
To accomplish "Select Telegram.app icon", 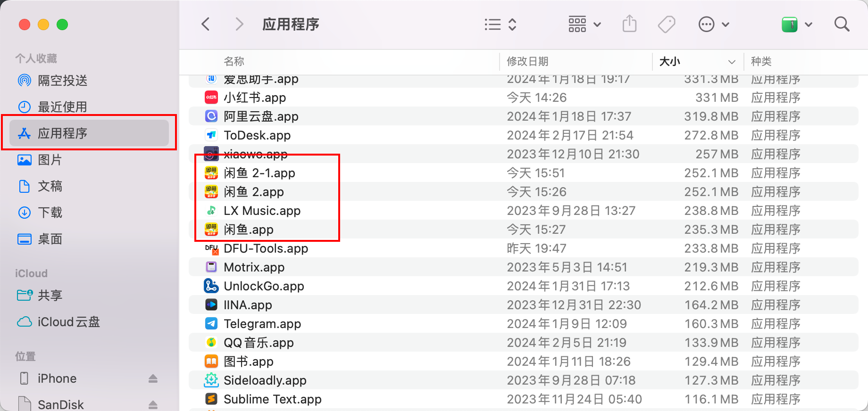I will (211, 324).
